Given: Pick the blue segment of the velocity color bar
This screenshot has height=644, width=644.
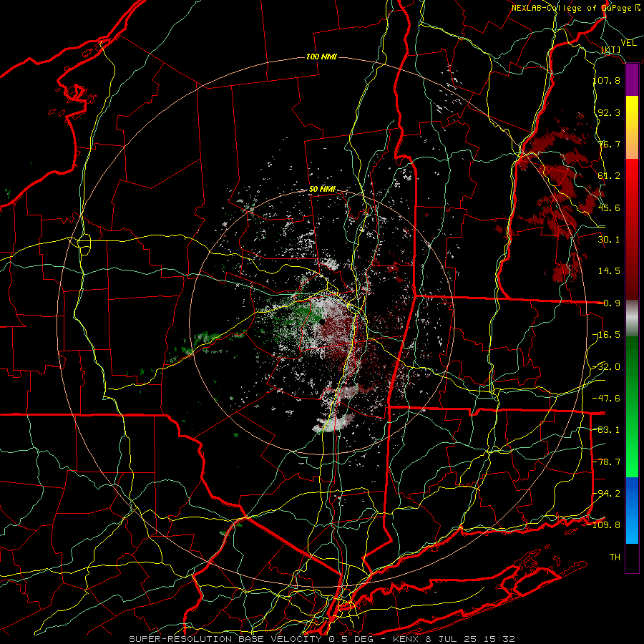Looking at the screenshot, I should point(632,510).
